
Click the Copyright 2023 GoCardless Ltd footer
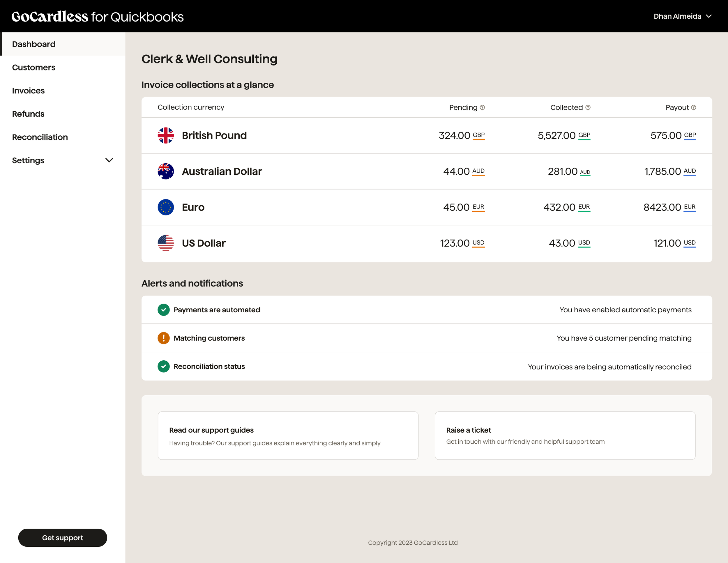413,543
